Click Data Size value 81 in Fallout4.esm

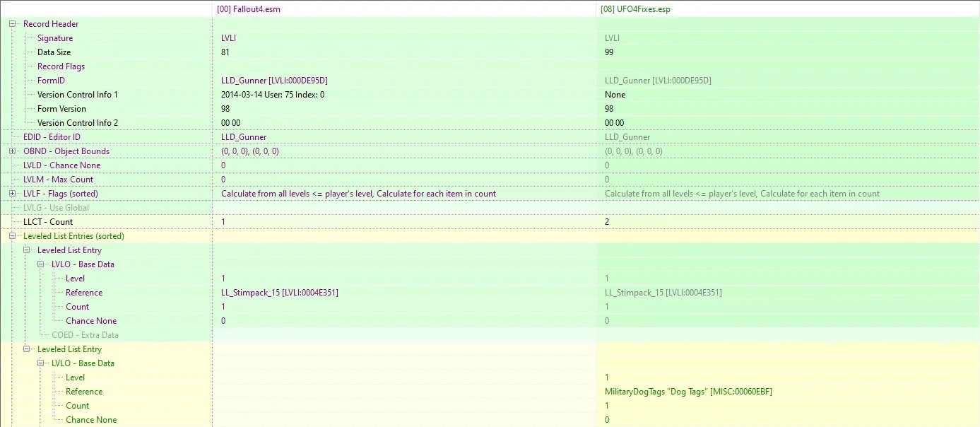(225, 52)
